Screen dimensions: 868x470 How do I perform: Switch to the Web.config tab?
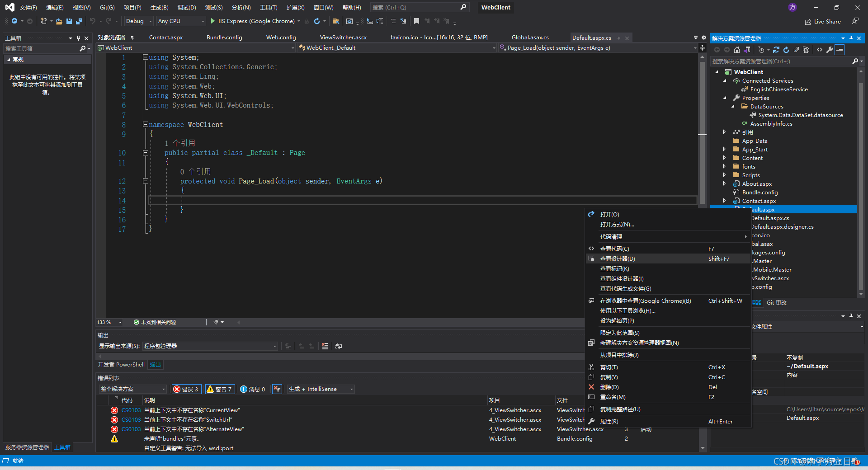(x=281, y=38)
